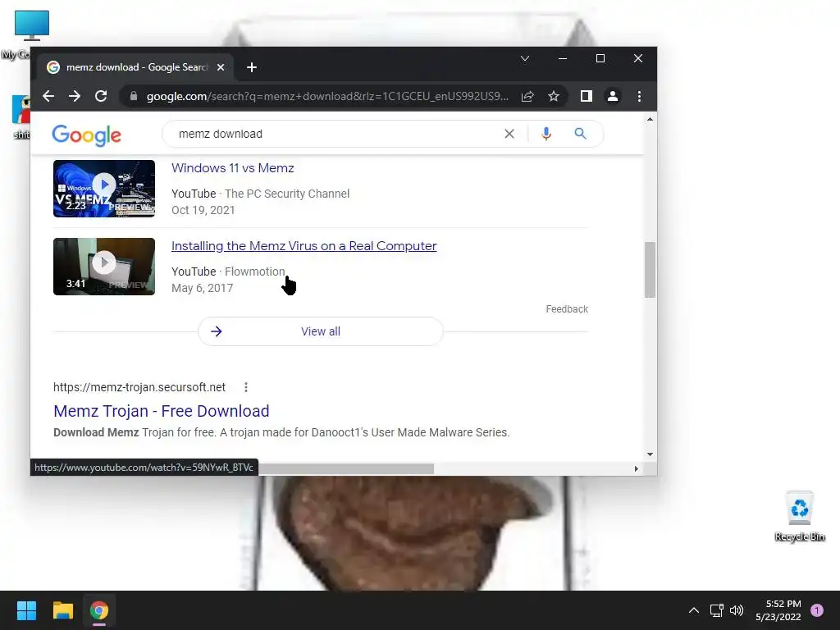This screenshot has height=630, width=840.
Task: Open a new Chrome tab
Action: pyautogui.click(x=252, y=67)
